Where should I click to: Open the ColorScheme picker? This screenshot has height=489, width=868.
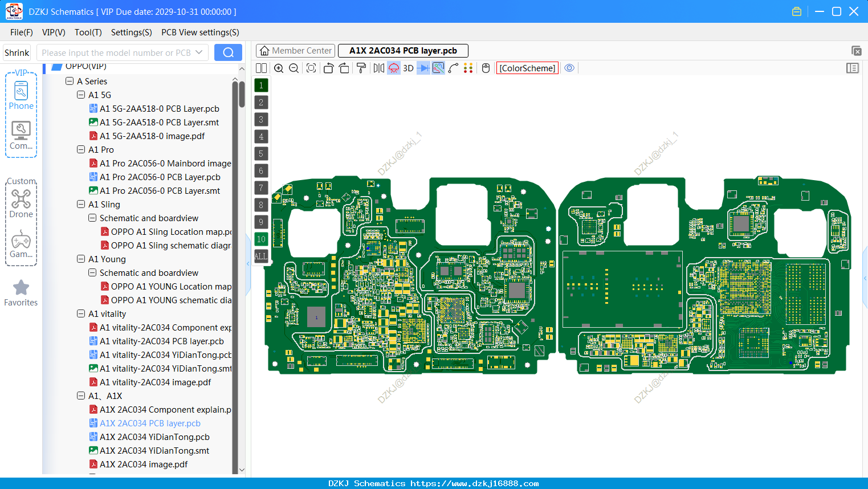pyautogui.click(x=527, y=68)
